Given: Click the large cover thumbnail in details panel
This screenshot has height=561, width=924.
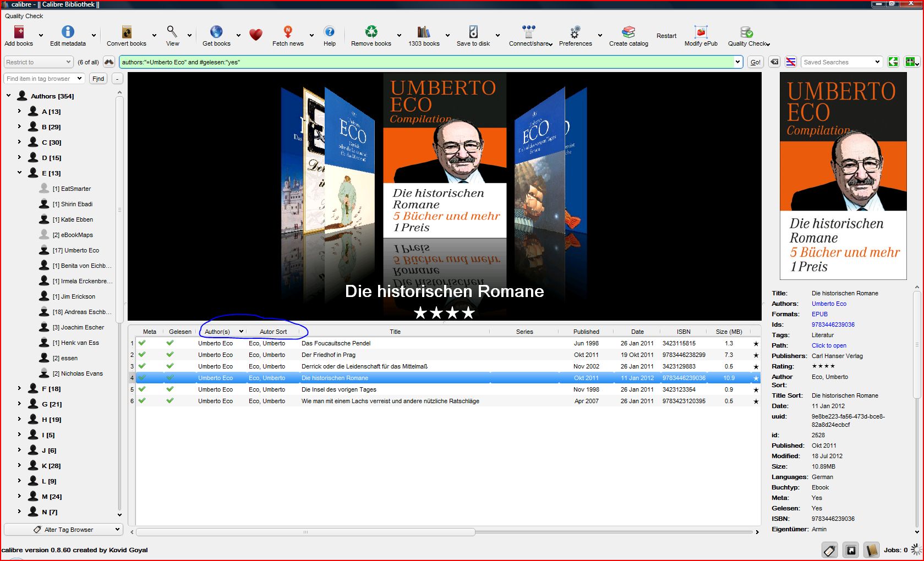Looking at the screenshot, I should click(843, 176).
